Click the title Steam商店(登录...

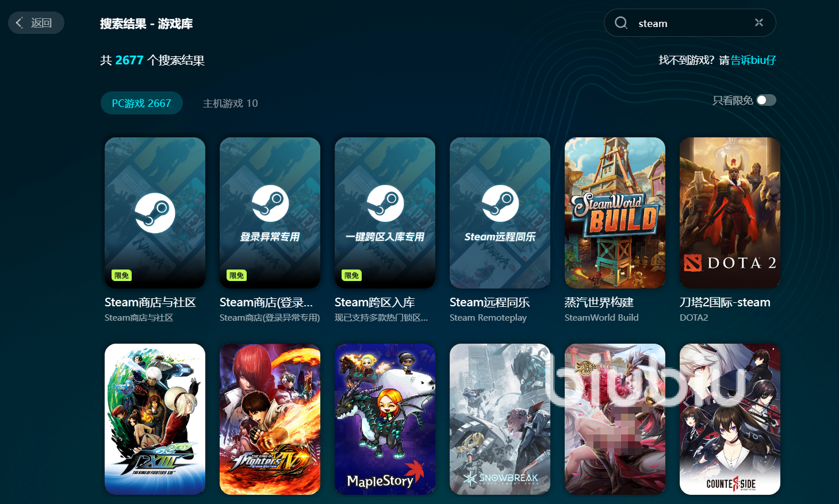pos(266,302)
